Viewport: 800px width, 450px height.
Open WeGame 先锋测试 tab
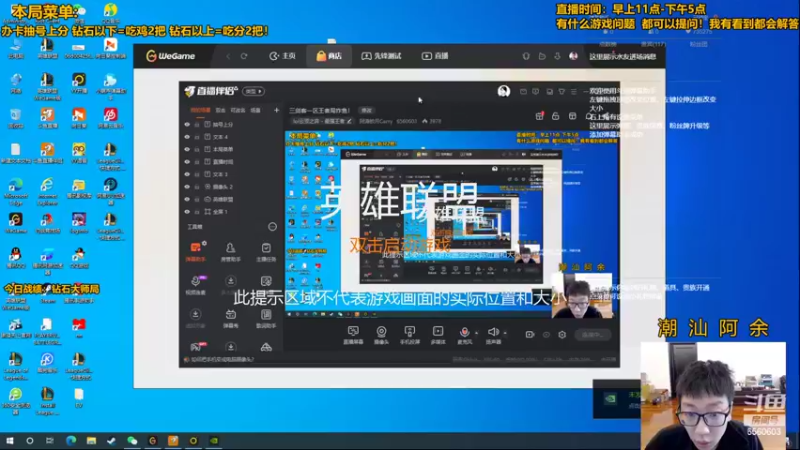pyautogui.click(x=381, y=56)
